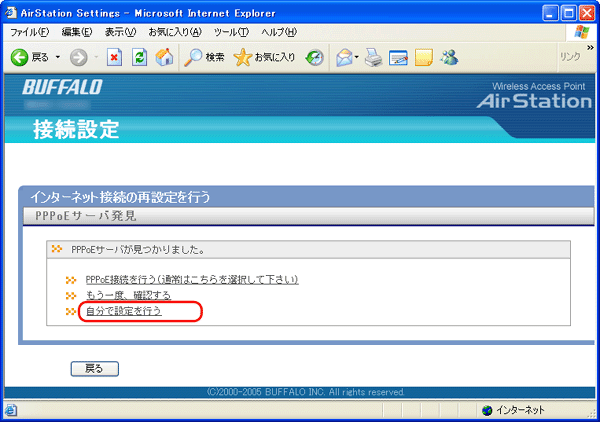Open the ツール(T) menu
This screenshot has width=600, height=422.
[x=231, y=32]
